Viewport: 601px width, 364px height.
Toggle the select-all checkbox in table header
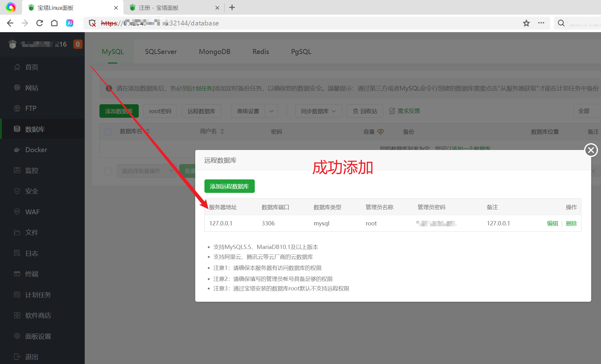(x=108, y=132)
